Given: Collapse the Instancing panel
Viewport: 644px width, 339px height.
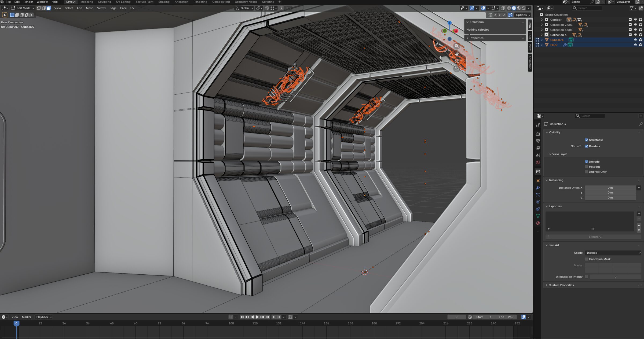Looking at the screenshot, I should (x=547, y=180).
